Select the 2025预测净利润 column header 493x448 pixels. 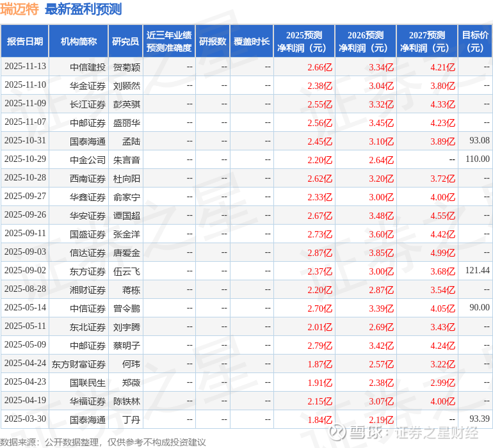click(x=304, y=41)
